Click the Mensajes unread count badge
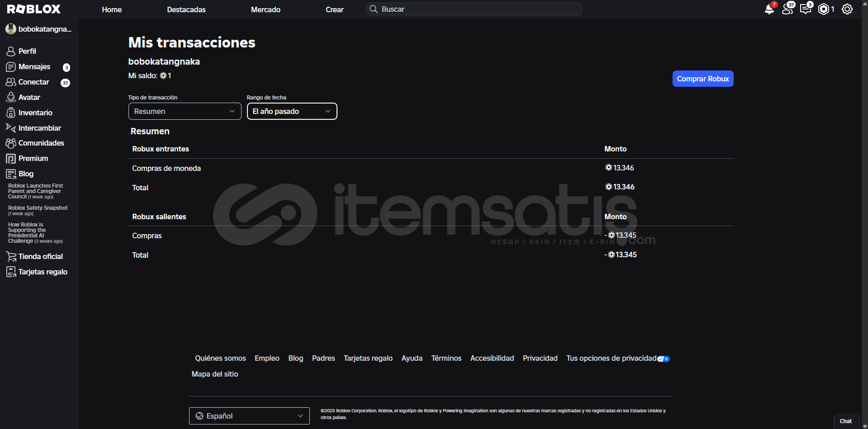 [x=66, y=67]
